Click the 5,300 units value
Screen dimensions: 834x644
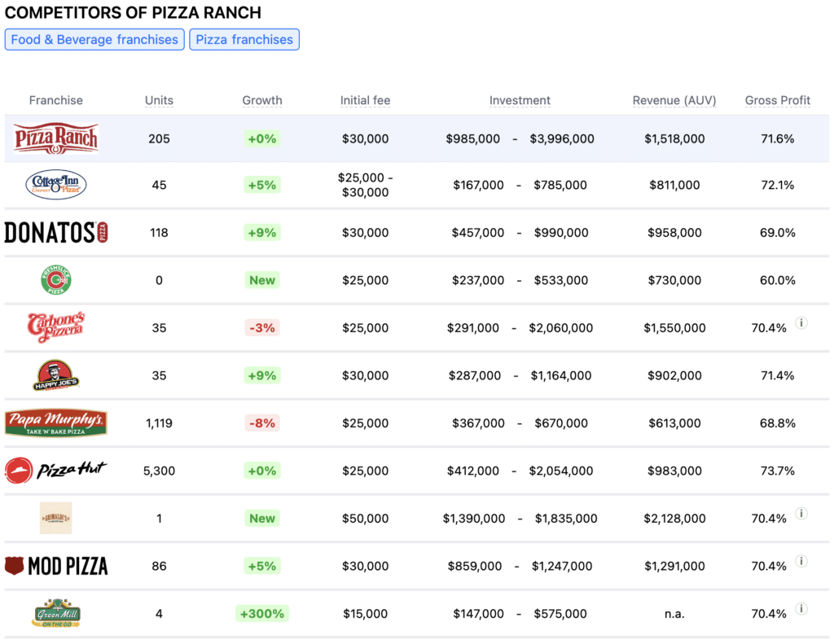click(159, 471)
